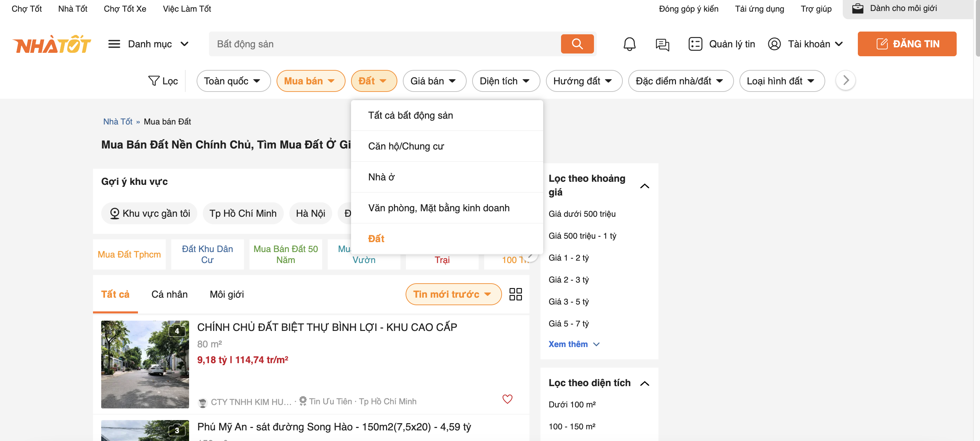980x441 pixels.
Task: Select Căn hộ/Chung cư option
Action: pos(447,146)
